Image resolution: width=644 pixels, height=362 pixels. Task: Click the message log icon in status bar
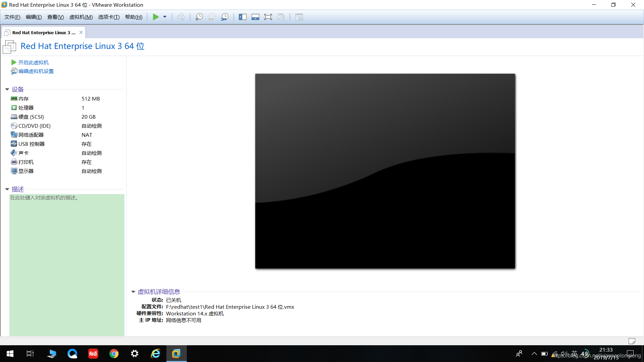pyautogui.click(x=632, y=341)
